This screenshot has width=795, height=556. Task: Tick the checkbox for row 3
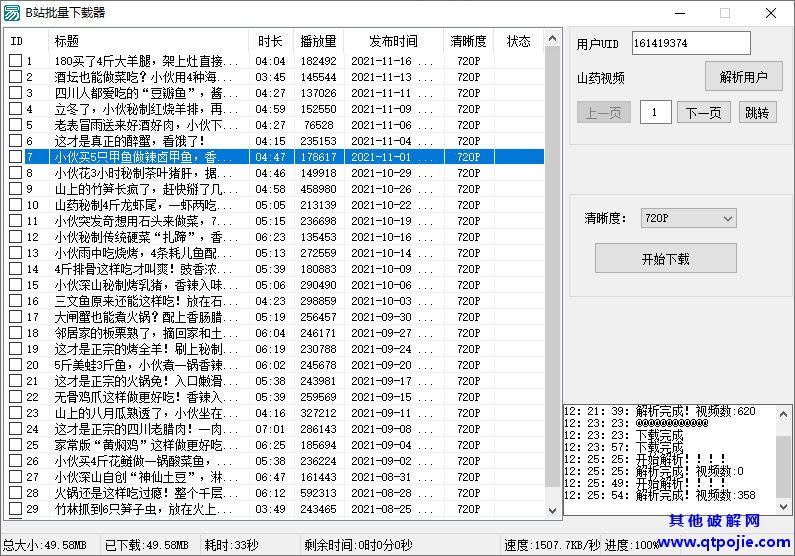[x=16, y=93]
